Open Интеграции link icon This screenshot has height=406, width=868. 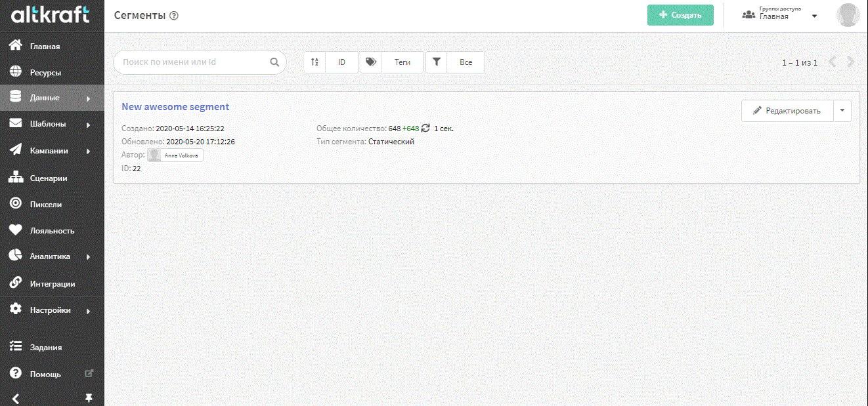tap(16, 283)
